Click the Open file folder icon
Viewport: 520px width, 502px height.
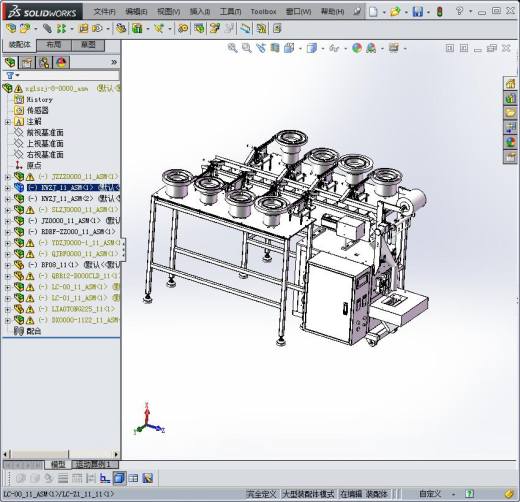(395, 12)
